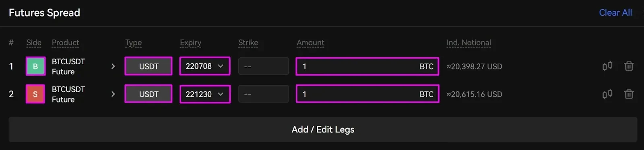Click the Expiry column header
644x150 pixels.
[190, 43]
